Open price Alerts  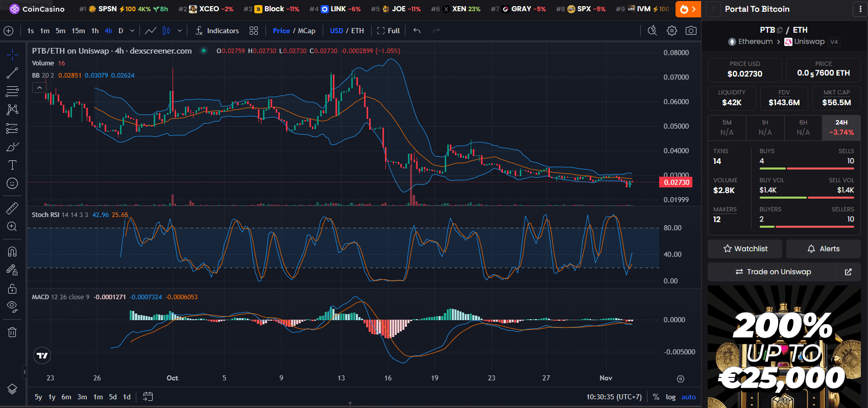pyautogui.click(x=823, y=249)
